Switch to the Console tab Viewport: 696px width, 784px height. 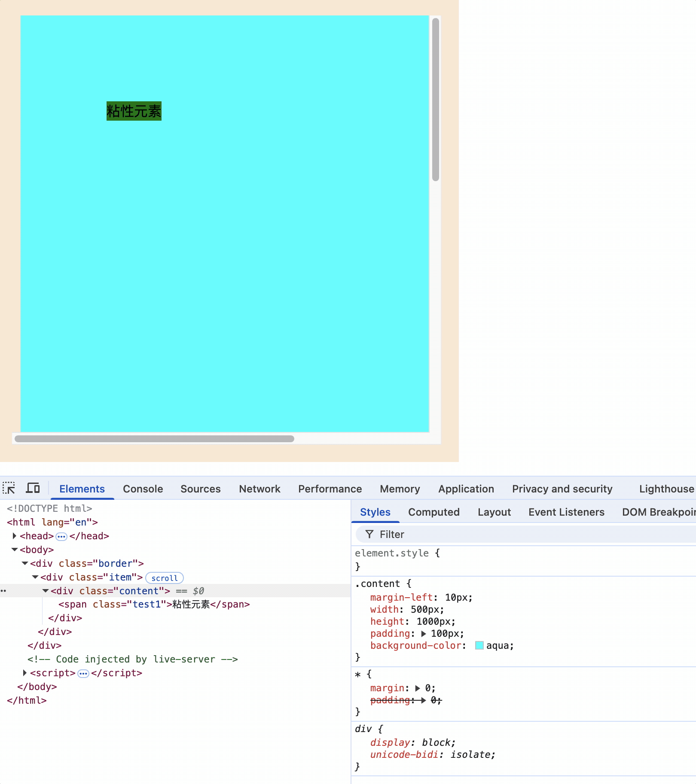[143, 489]
